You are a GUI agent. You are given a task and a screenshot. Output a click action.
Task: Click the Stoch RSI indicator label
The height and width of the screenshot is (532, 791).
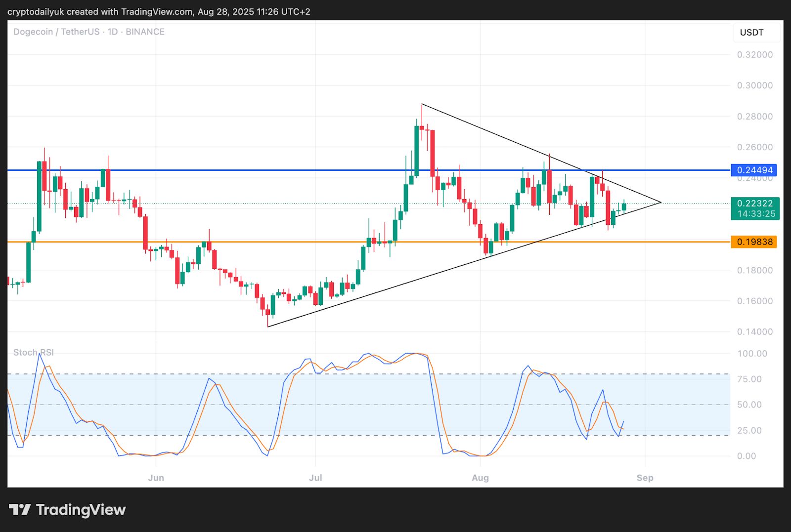tap(34, 352)
